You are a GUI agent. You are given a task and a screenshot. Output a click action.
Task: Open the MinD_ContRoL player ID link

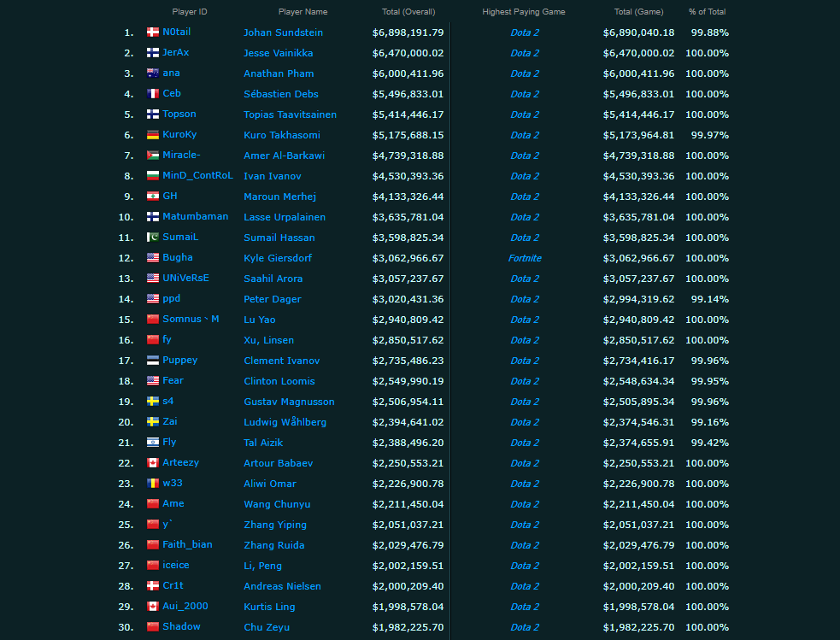click(x=197, y=175)
